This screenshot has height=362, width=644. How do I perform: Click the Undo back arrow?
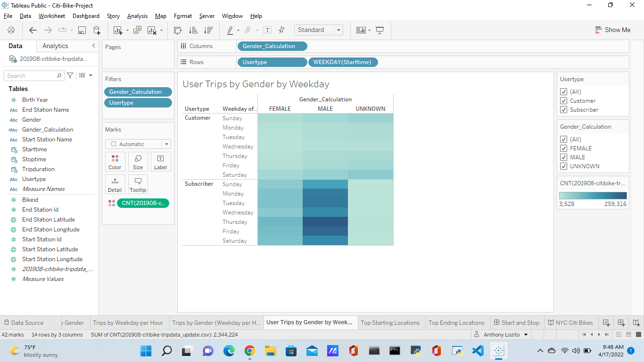coord(33,30)
